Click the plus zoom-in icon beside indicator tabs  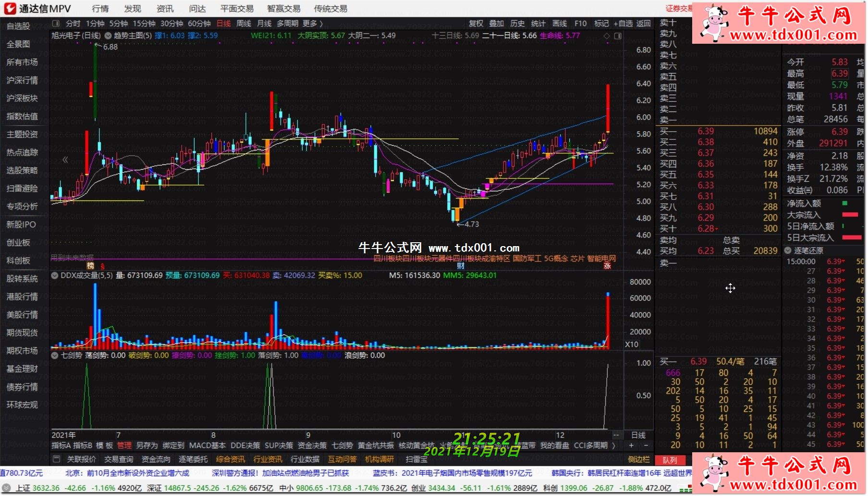click(631, 446)
